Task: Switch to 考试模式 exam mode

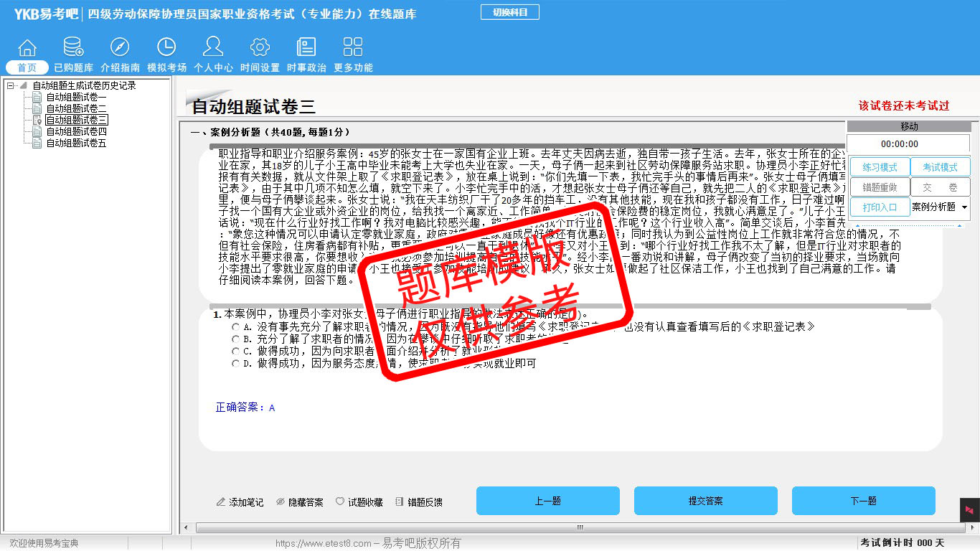Action: tap(940, 167)
